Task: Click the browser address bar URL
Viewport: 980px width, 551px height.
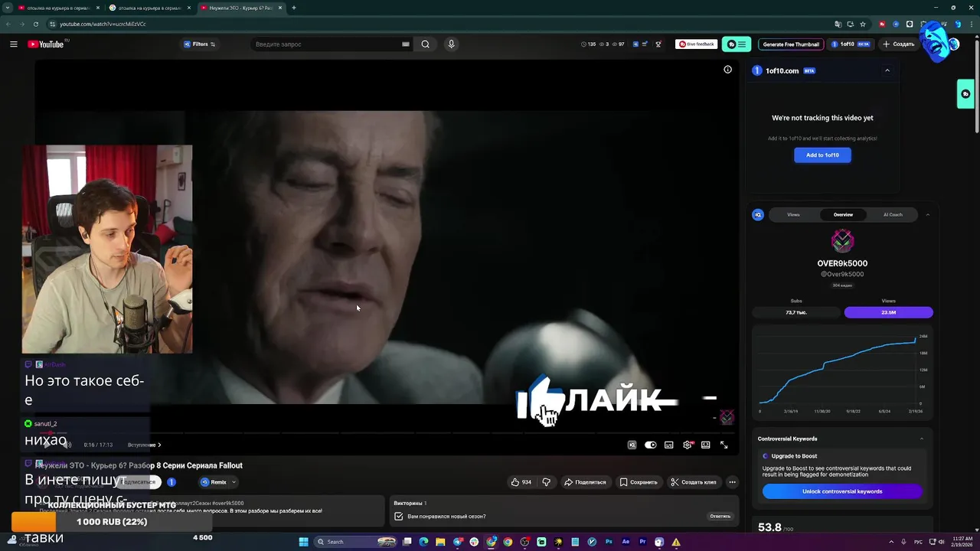Action: tap(103, 24)
